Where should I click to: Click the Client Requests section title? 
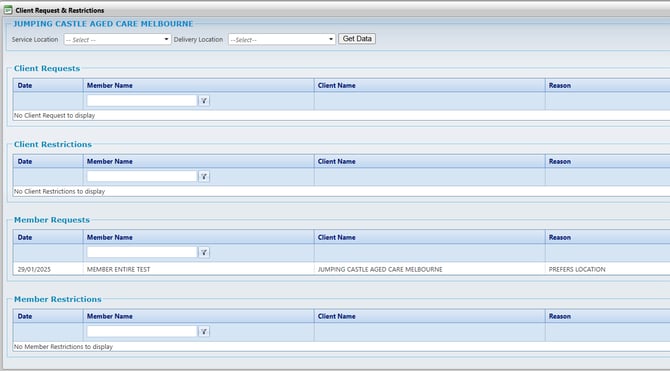click(x=47, y=68)
